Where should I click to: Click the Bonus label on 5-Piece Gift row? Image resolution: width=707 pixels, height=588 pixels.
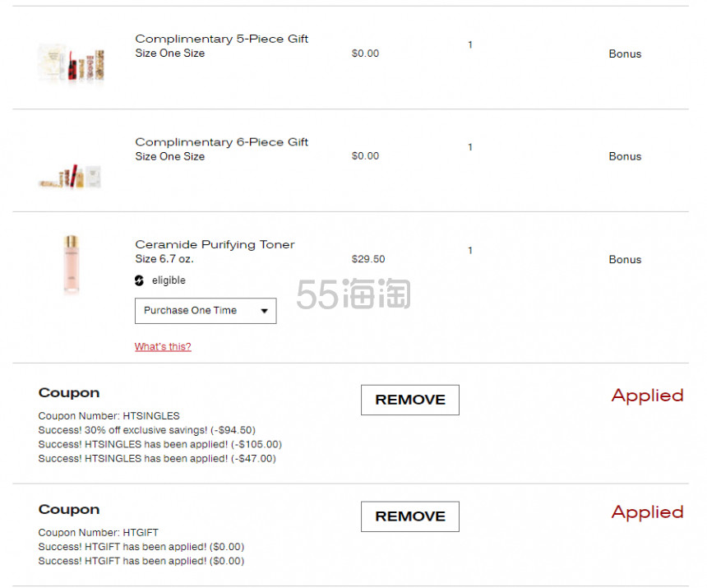click(x=625, y=54)
